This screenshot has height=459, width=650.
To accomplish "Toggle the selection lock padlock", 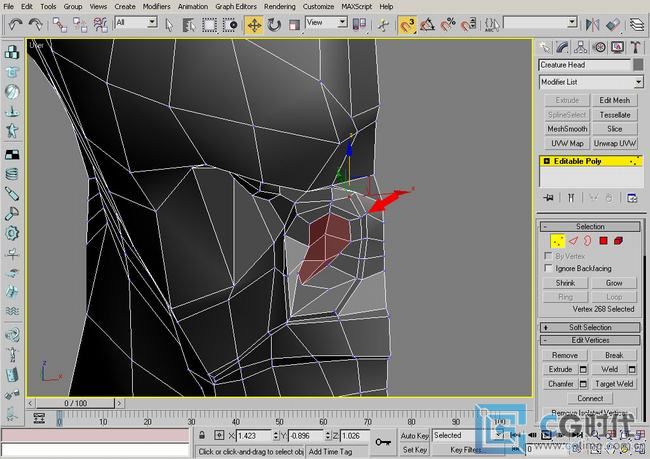I will coord(202,435).
